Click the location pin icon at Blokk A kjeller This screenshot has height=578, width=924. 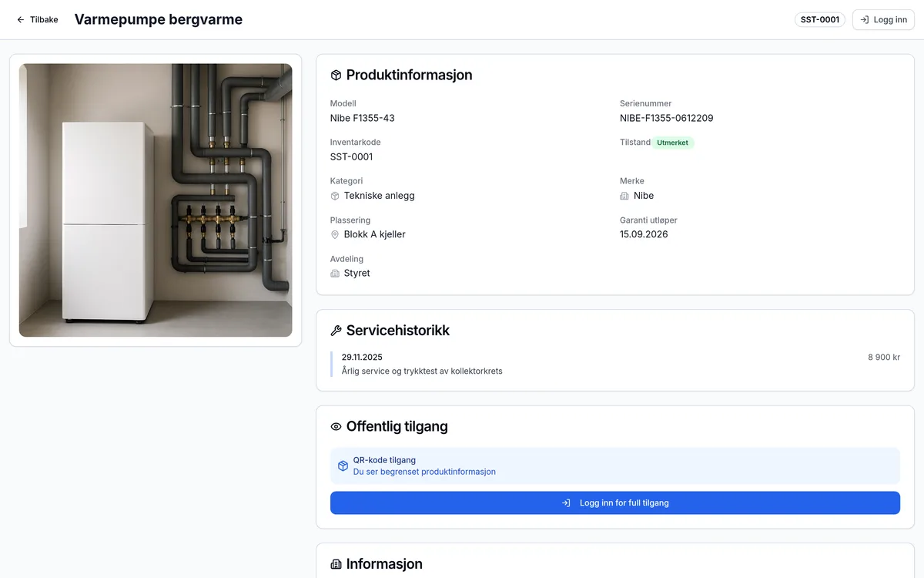point(335,234)
